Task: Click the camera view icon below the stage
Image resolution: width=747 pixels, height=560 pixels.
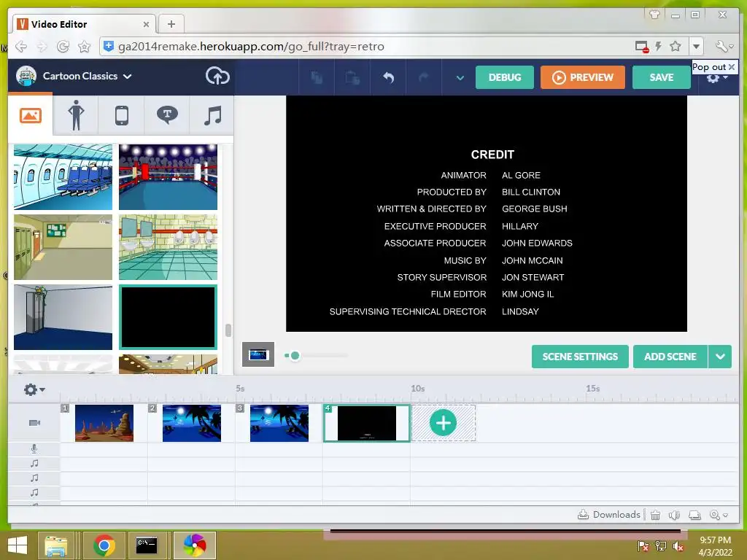Action: click(258, 354)
